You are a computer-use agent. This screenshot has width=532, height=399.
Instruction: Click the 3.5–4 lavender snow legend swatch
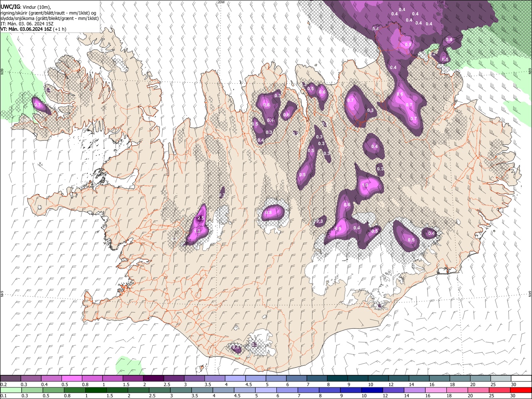tap(214, 379)
